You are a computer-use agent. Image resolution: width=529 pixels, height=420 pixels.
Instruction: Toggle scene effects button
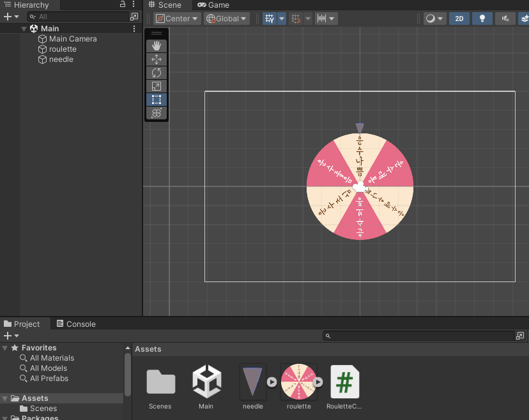point(524,19)
